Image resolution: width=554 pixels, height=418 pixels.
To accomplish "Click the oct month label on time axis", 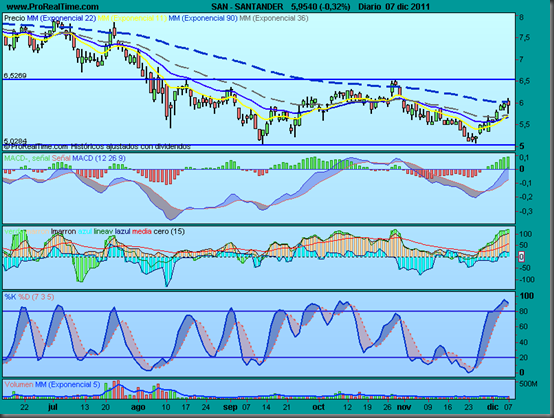I will click(318, 407).
